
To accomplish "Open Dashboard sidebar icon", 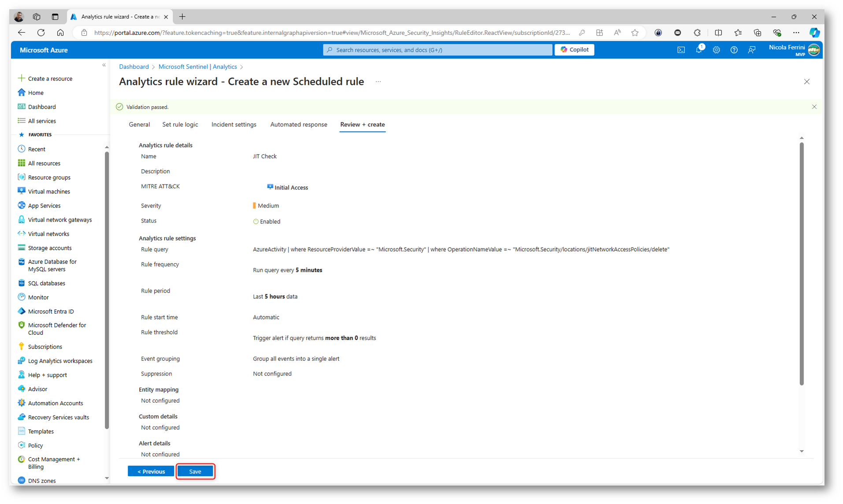I will (x=21, y=107).
